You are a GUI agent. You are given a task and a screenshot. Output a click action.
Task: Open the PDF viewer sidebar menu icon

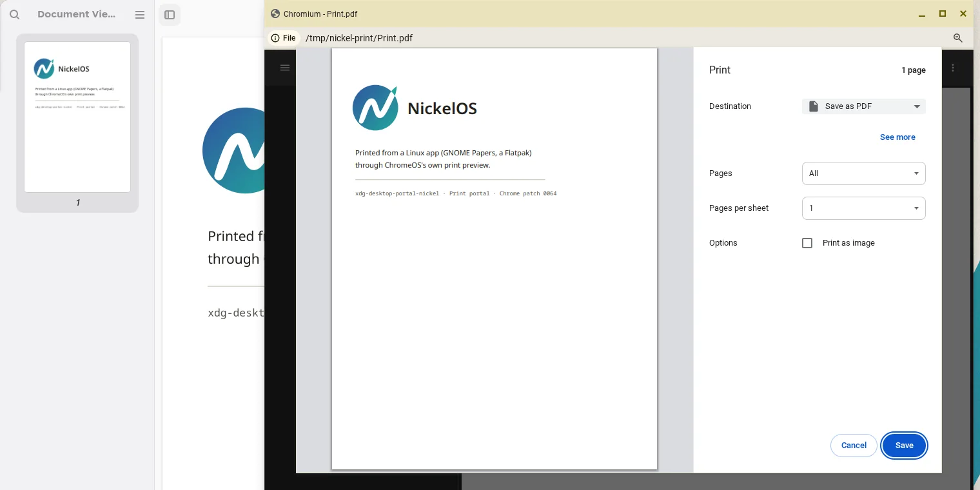[285, 68]
